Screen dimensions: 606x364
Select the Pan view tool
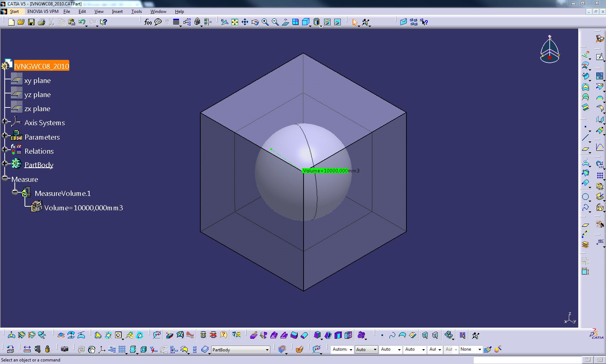click(245, 22)
